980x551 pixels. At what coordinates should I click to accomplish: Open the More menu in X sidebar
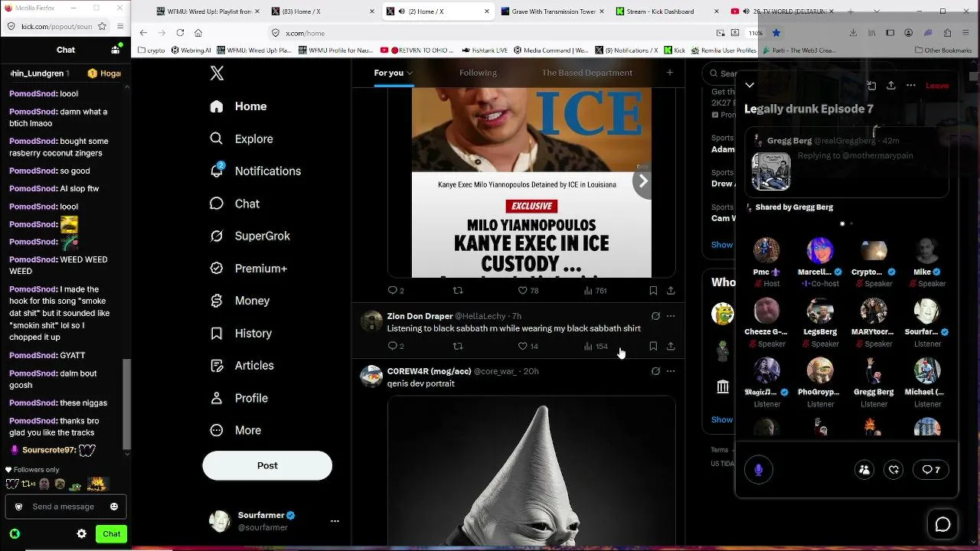click(x=235, y=430)
